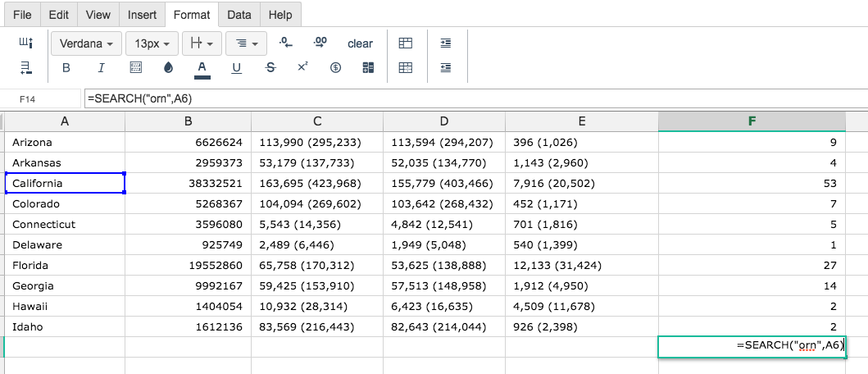Image resolution: width=868 pixels, height=374 pixels.
Task: Toggle italic text style
Action: tap(101, 68)
